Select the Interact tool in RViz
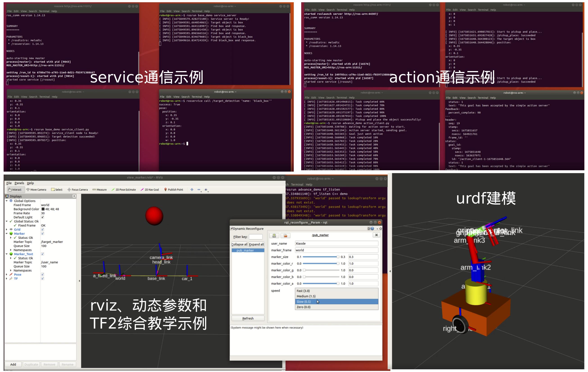588x372 pixels. (x=15, y=190)
